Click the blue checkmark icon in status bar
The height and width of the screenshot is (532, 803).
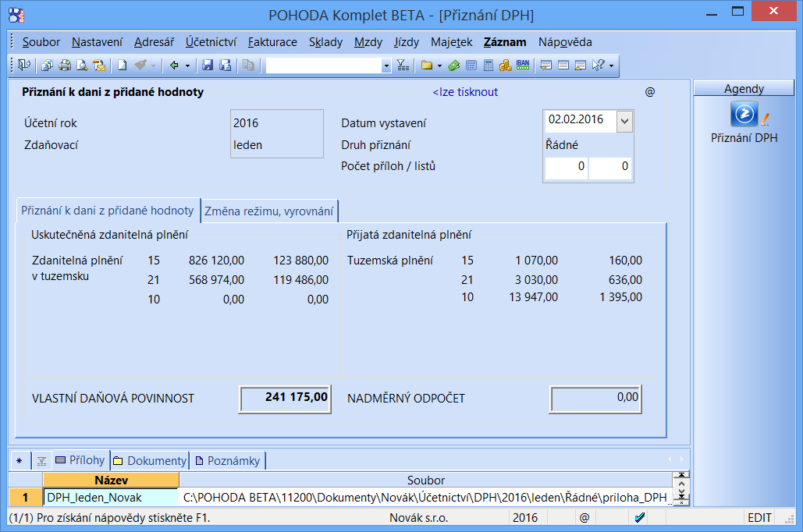tap(640, 518)
